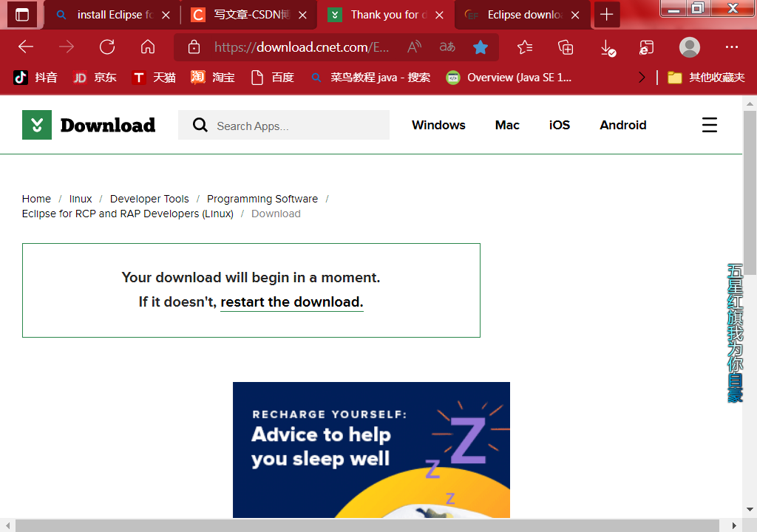
Task: Click the search magnifier icon
Action: pyautogui.click(x=200, y=125)
